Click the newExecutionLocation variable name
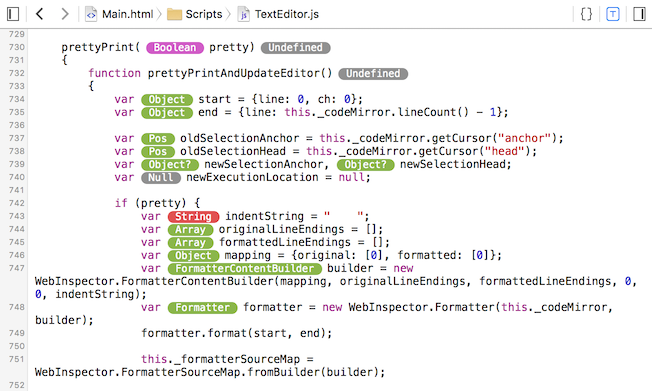Viewport: 652px width, 391px height. tap(252, 177)
